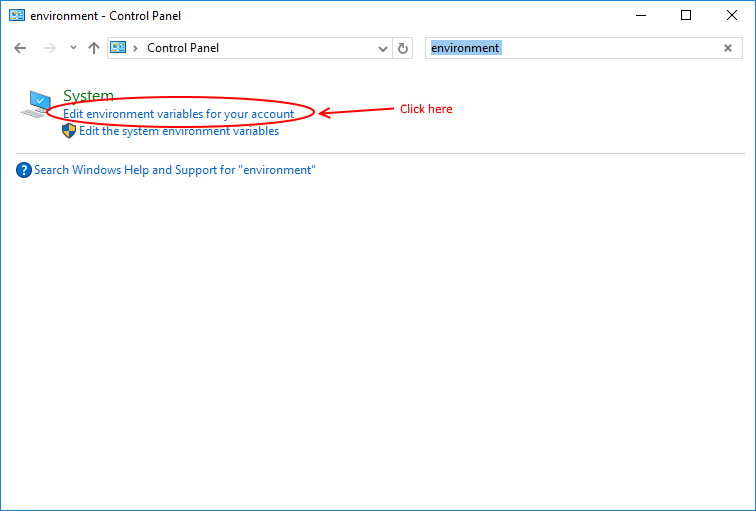Open the System heading link
Screen dimensions: 756x511
pos(88,96)
